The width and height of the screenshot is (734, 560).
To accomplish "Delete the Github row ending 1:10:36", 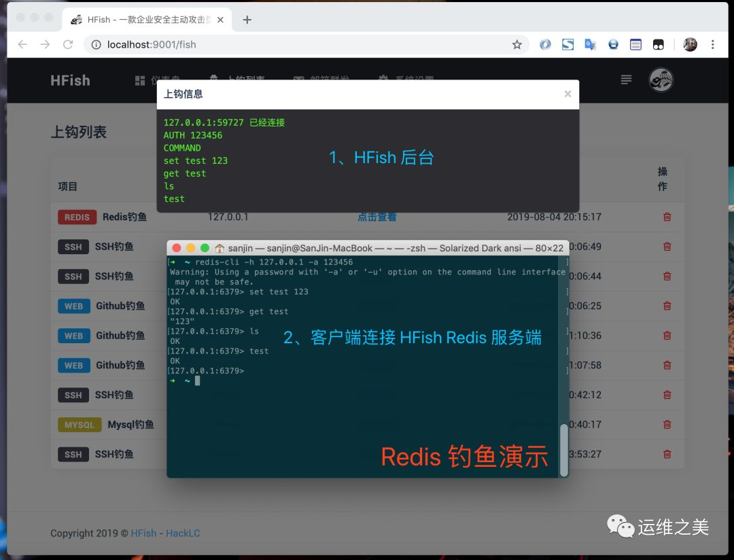I will point(667,335).
